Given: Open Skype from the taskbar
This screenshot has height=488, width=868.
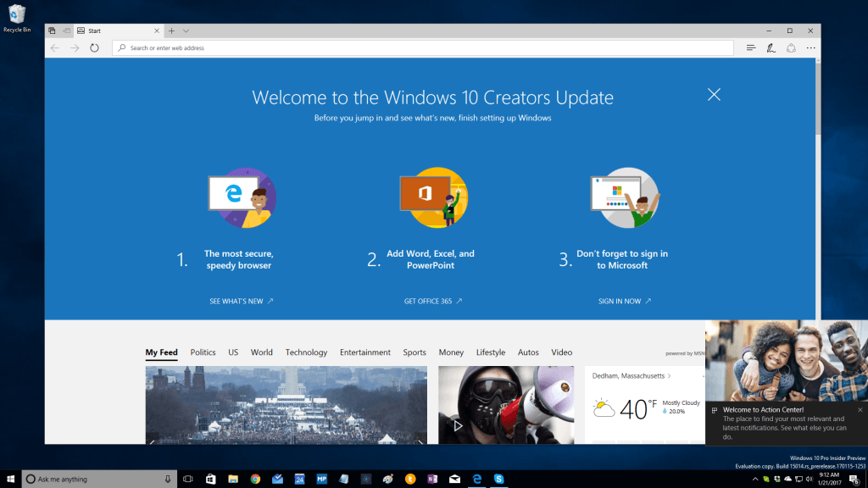Looking at the screenshot, I should point(499,479).
